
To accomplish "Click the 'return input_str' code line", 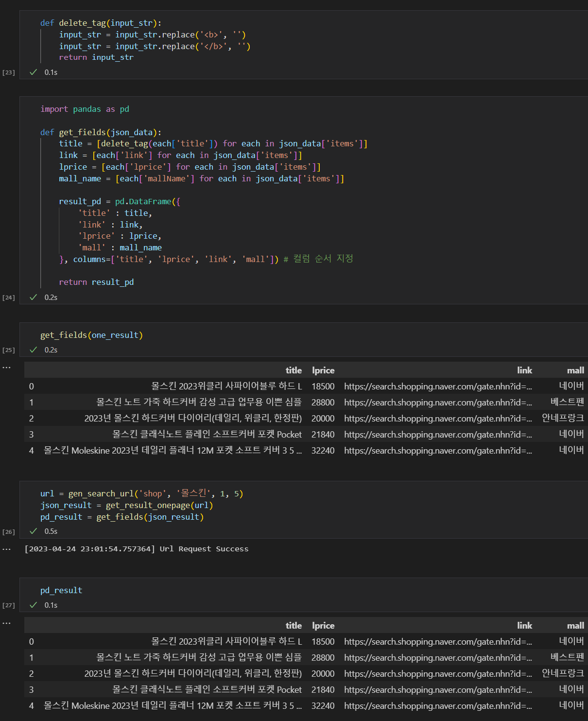I will point(96,57).
